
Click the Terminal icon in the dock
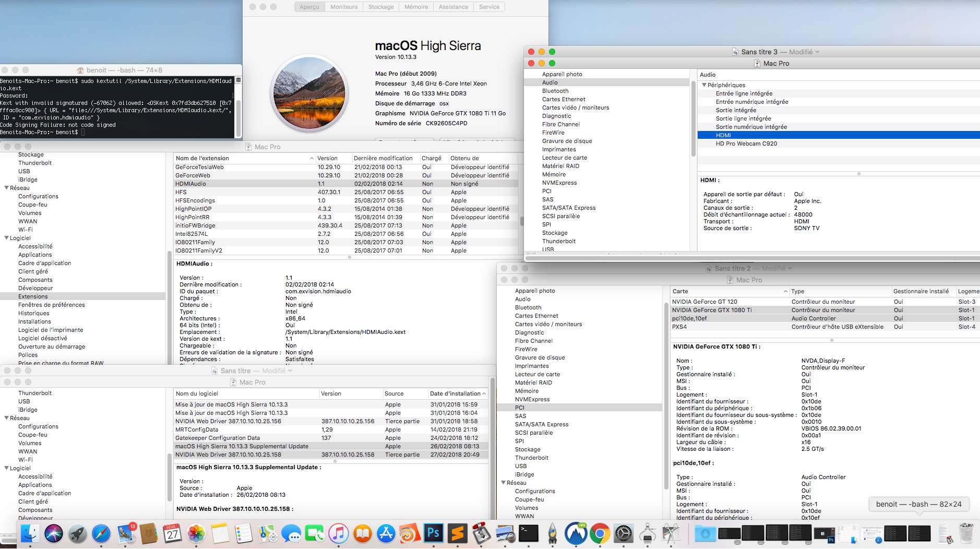coord(529,534)
